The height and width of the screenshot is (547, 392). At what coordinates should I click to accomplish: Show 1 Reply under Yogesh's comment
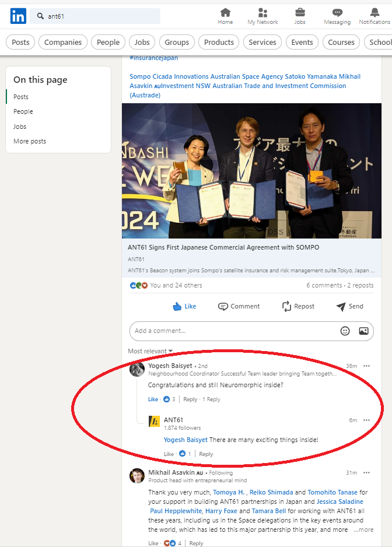[x=212, y=399]
